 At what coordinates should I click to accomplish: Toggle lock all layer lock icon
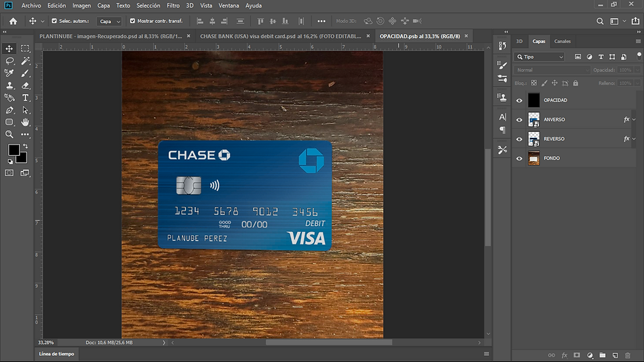tap(576, 83)
